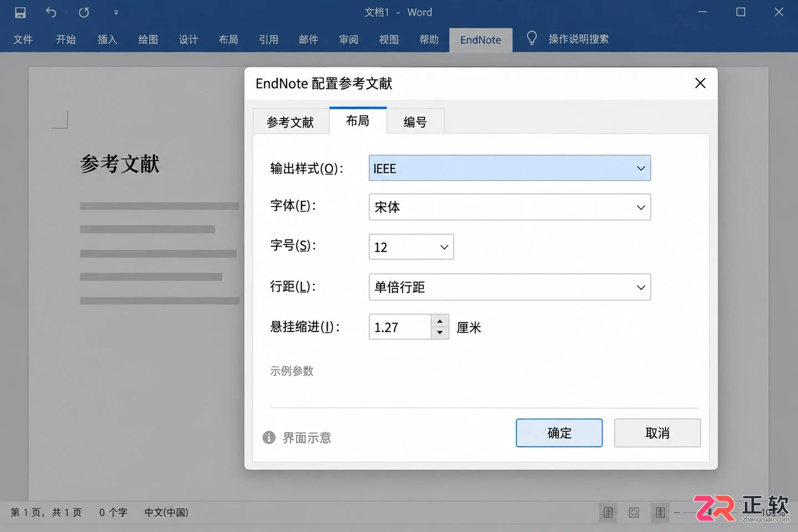798x532 pixels.
Task: Open the 绘图 ribbon tab
Action: coord(148,39)
